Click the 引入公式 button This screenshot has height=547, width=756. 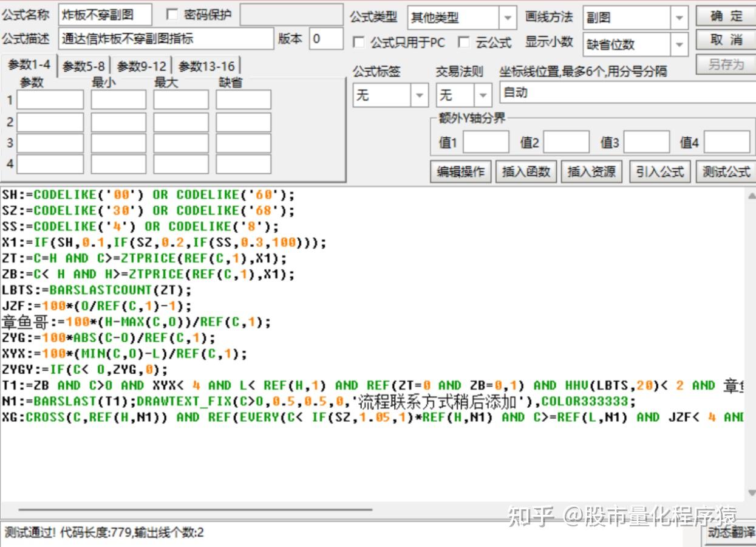pyautogui.click(x=659, y=172)
